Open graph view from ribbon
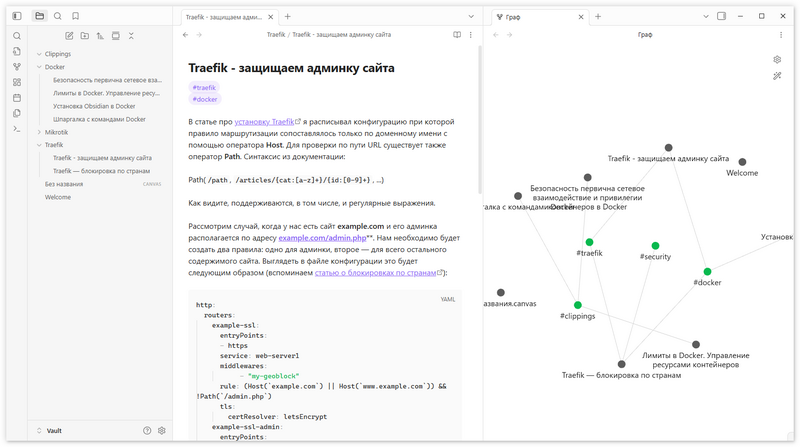 [x=17, y=66]
